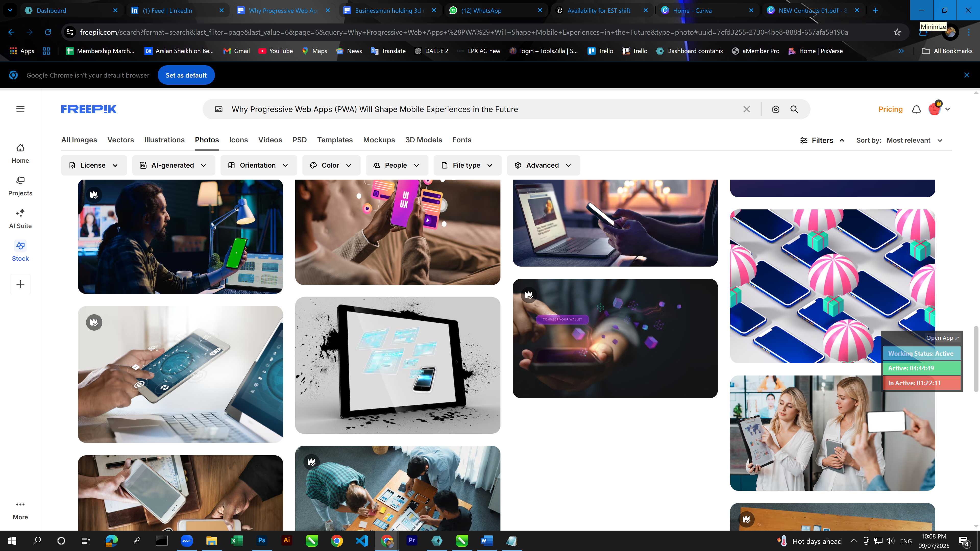
Task: Click image type icon in search bar
Action: (219, 109)
